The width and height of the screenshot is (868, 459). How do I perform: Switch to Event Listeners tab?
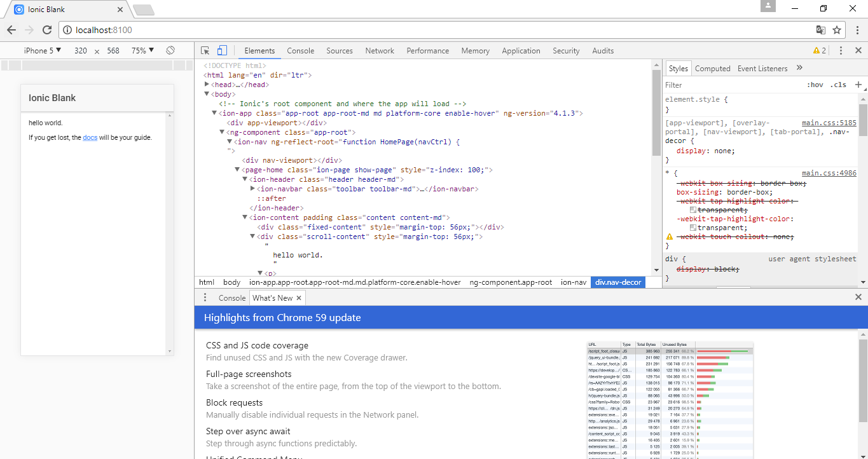pos(762,69)
